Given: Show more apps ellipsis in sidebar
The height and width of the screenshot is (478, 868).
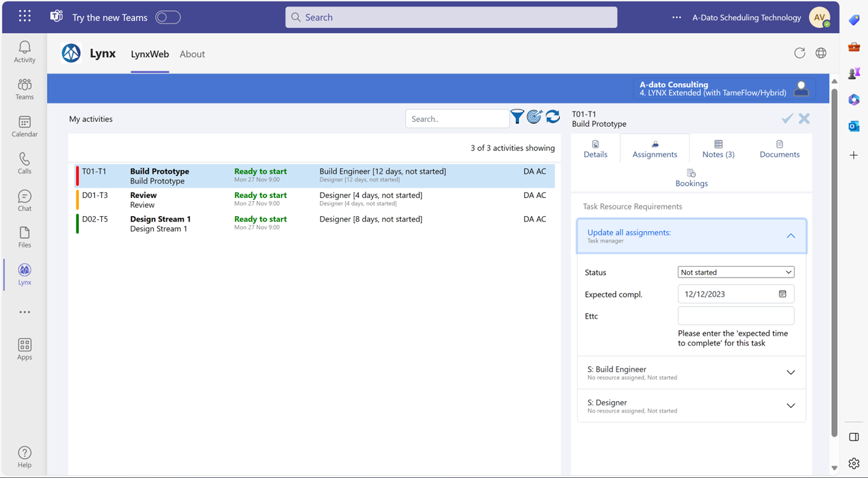Looking at the screenshot, I should click(25, 312).
